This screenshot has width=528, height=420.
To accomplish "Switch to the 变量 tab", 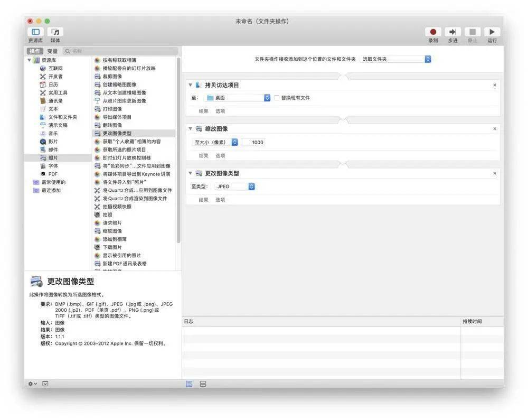I will pyautogui.click(x=52, y=51).
